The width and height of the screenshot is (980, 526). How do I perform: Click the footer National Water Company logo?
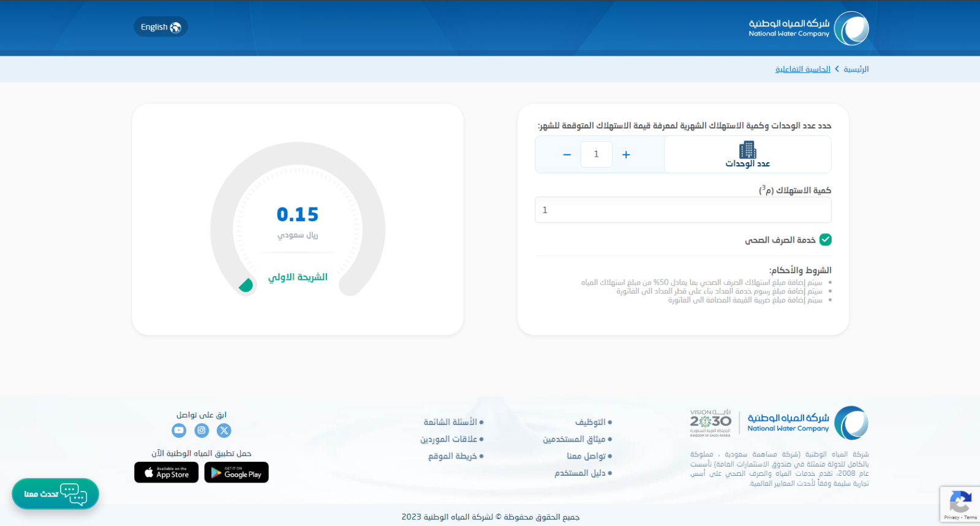point(808,423)
